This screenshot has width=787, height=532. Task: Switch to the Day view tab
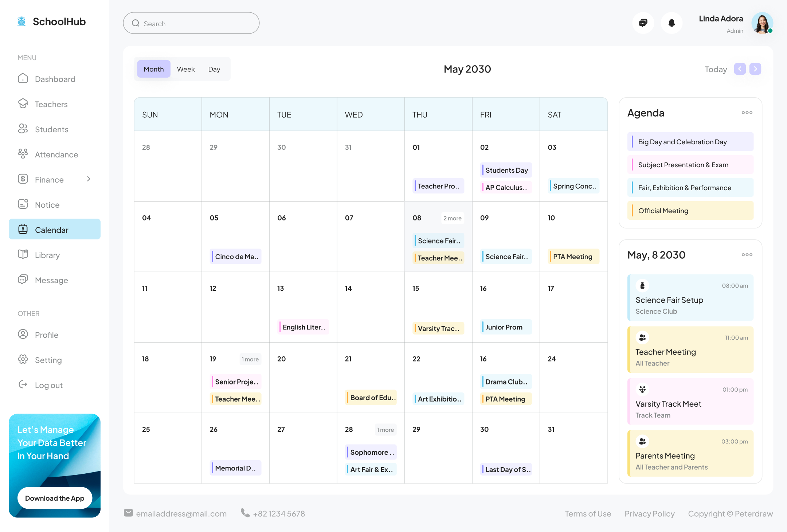214,69
